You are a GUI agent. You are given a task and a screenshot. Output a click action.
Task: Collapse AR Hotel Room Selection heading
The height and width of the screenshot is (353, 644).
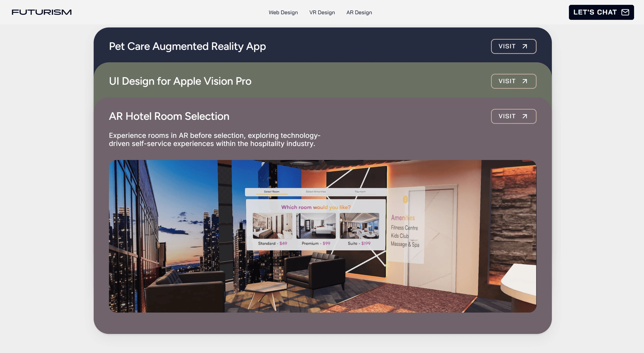[x=169, y=116]
